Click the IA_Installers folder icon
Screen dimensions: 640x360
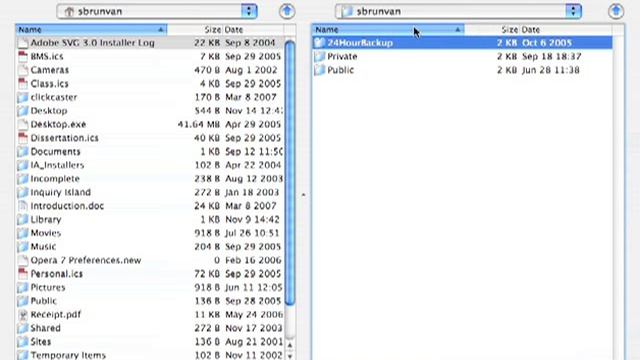23,165
